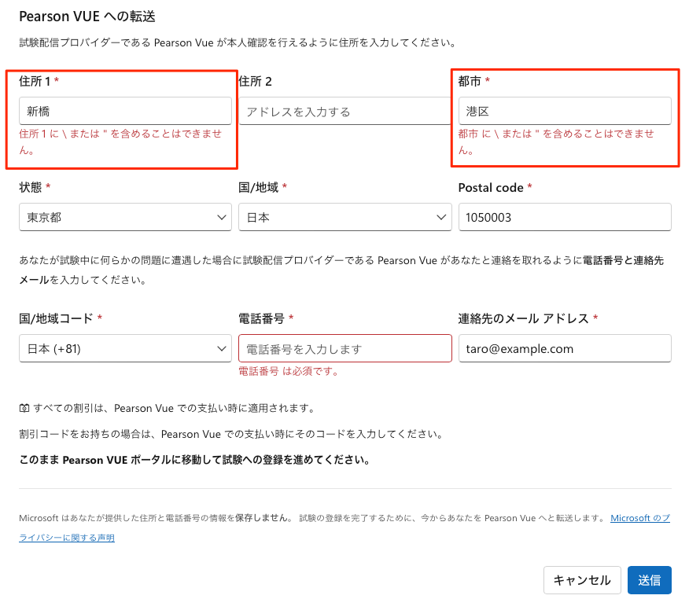
Task: Open the 国/地域コード dropdown showing 日本 (+81)
Action: [125, 348]
